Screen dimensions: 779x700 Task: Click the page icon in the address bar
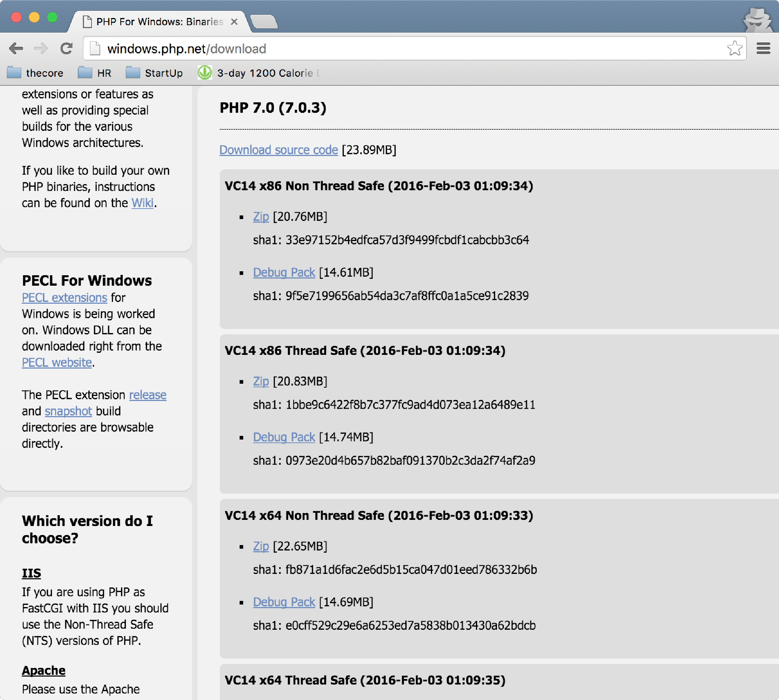[x=95, y=49]
